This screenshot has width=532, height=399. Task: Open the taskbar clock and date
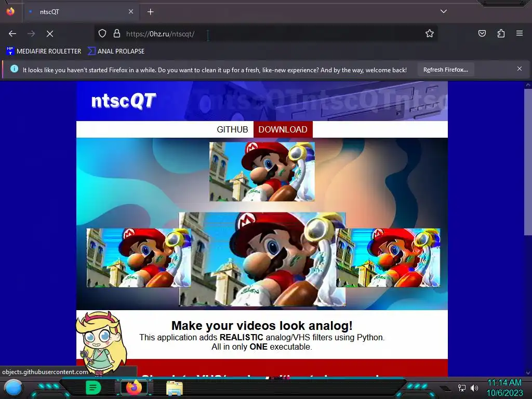tap(504, 388)
